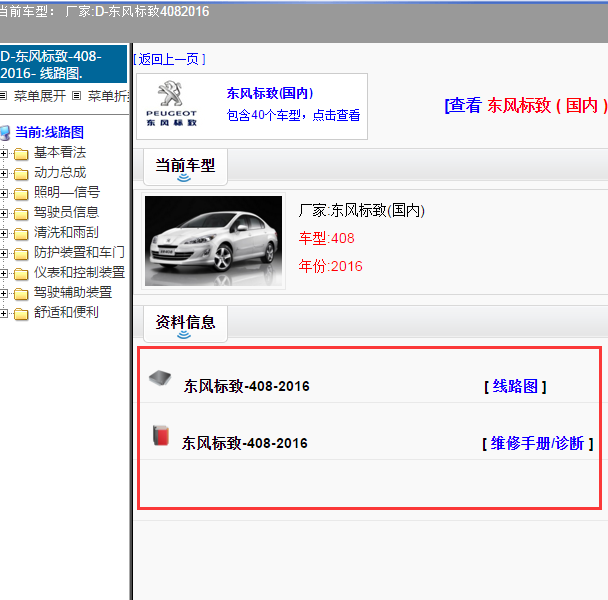The width and height of the screenshot is (608, 600).
Task: Open the 维修手册/诊断 link
Action: point(537,443)
